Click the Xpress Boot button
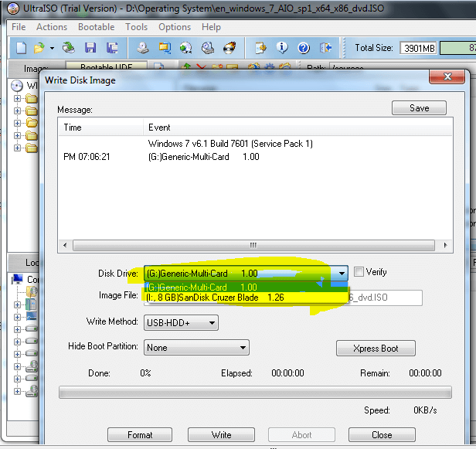 click(376, 349)
